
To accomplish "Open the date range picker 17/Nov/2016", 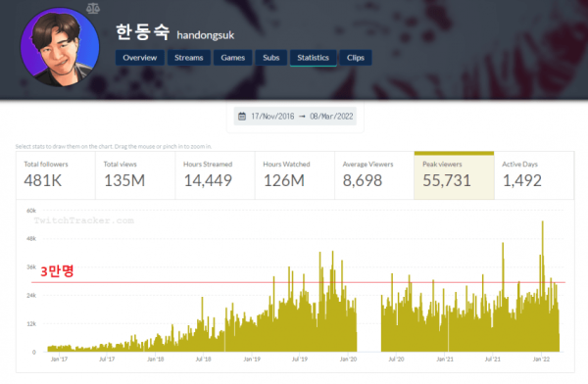I will [295, 117].
